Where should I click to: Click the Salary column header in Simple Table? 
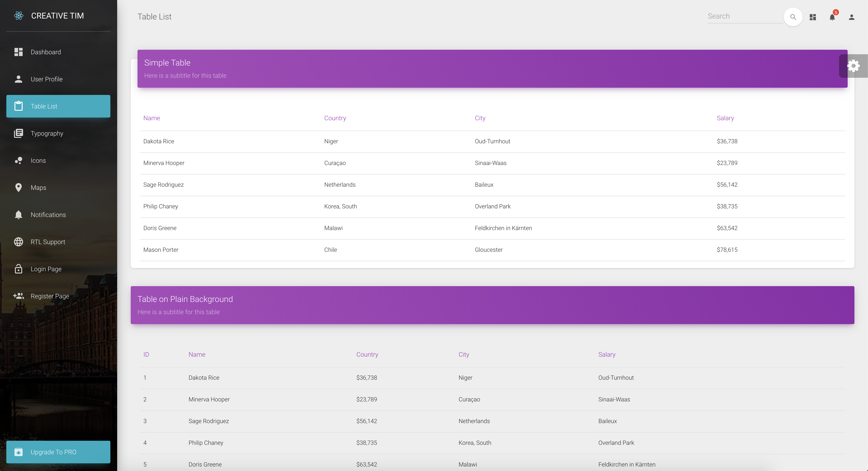[725, 118]
